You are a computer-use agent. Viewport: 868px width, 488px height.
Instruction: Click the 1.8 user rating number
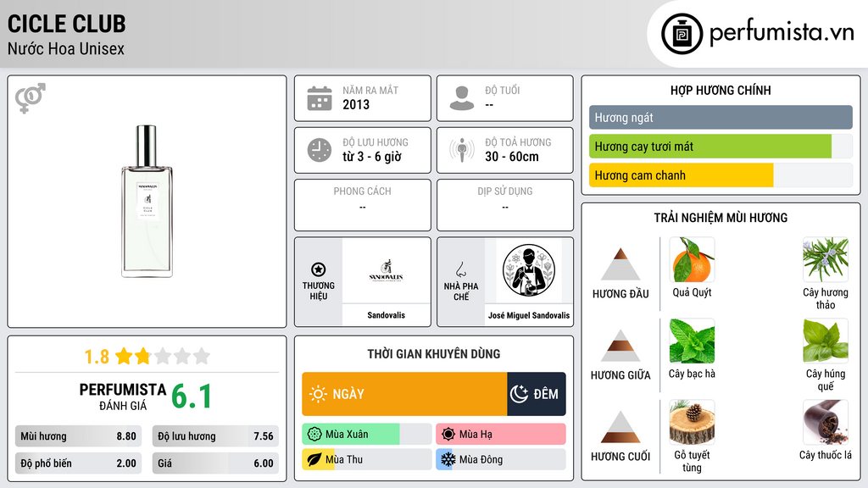click(97, 357)
